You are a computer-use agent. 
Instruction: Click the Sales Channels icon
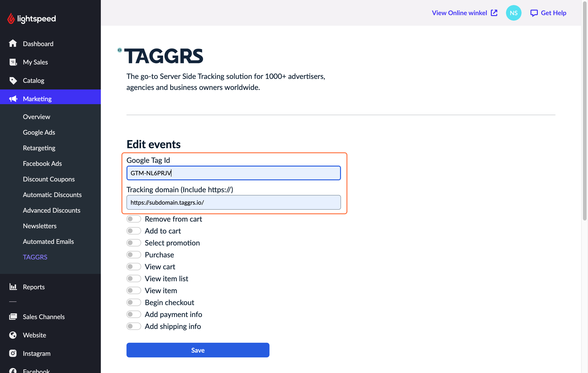(x=13, y=317)
